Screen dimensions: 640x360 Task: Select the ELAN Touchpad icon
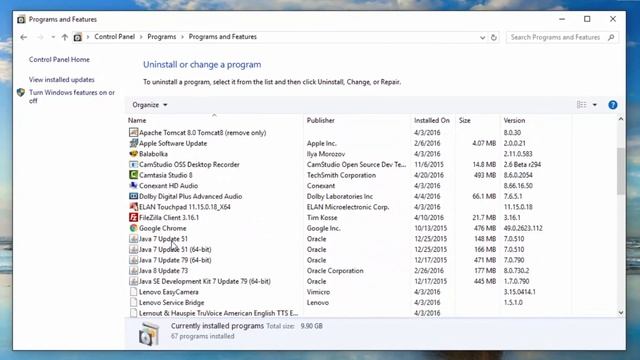133,207
